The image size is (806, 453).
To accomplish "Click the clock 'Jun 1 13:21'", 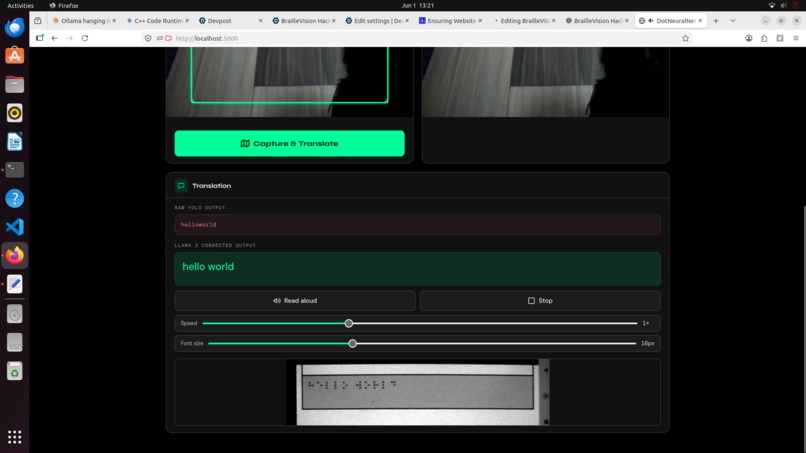I will [x=417, y=5].
